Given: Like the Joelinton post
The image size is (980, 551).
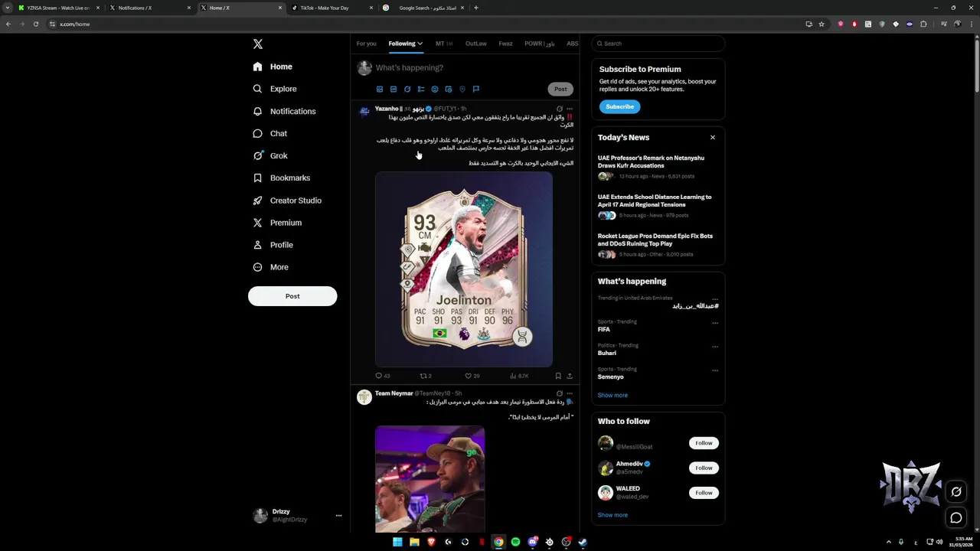Looking at the screenshot, I should click(472, 376).
